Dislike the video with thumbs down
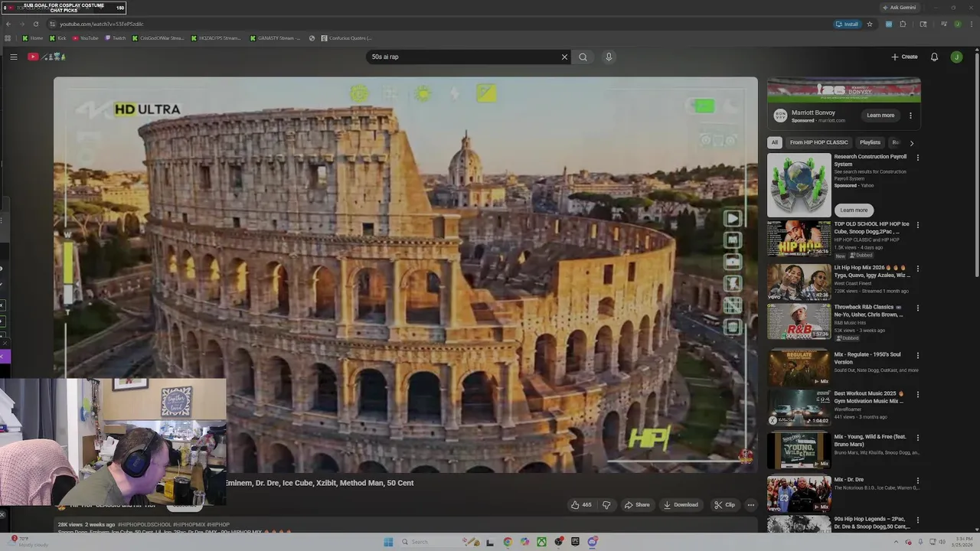Viewport: 980px width, 551px height. pyautogui.click(x=606, y=504)
